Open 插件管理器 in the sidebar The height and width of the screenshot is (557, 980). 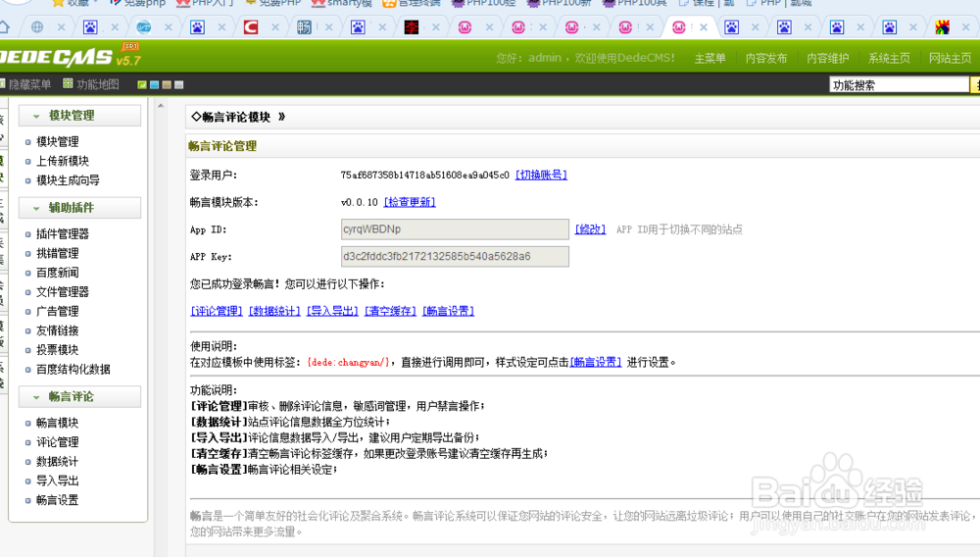click(x=63, y=233)
